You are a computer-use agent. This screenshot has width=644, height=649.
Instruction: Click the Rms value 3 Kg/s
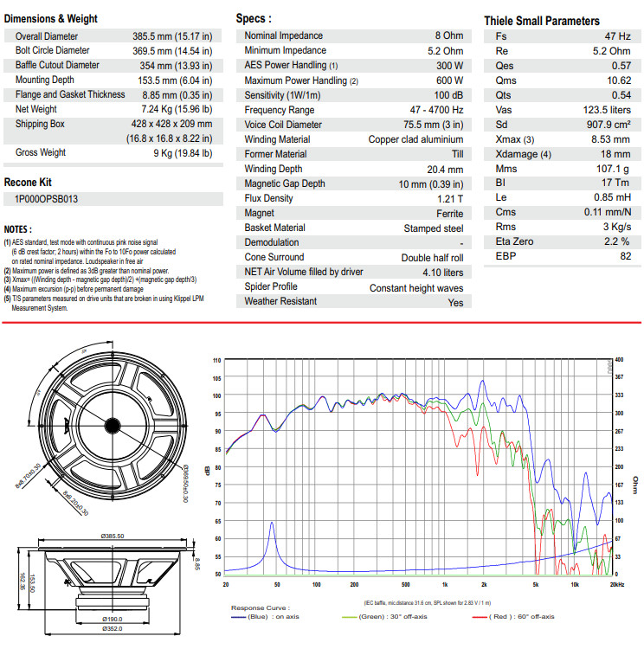coord(617,227)
